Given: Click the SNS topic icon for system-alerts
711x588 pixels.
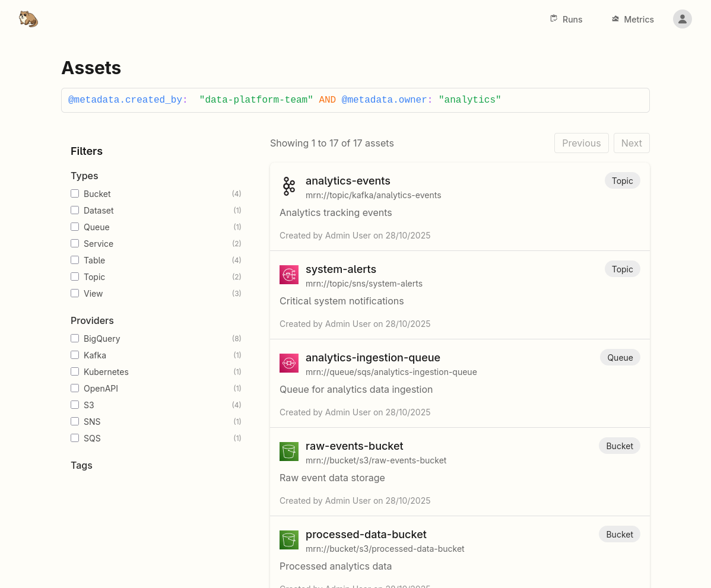Looking at the screenshot, I should coord(289,275).
